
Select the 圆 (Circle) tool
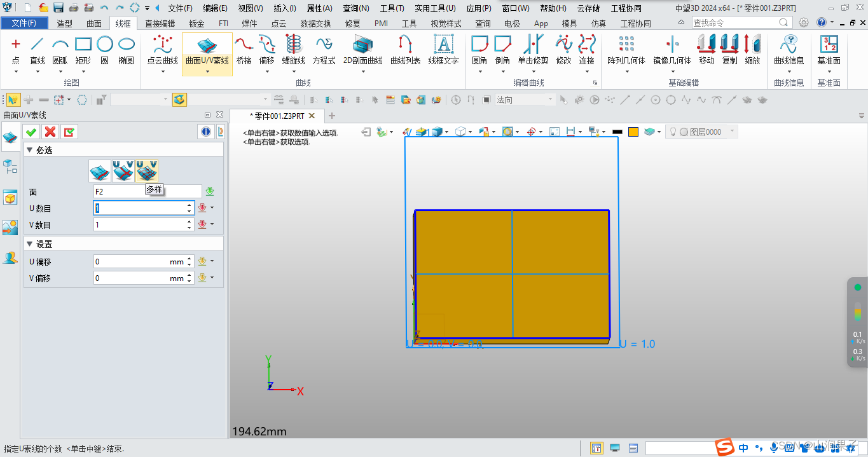click(x=105, y=51)
